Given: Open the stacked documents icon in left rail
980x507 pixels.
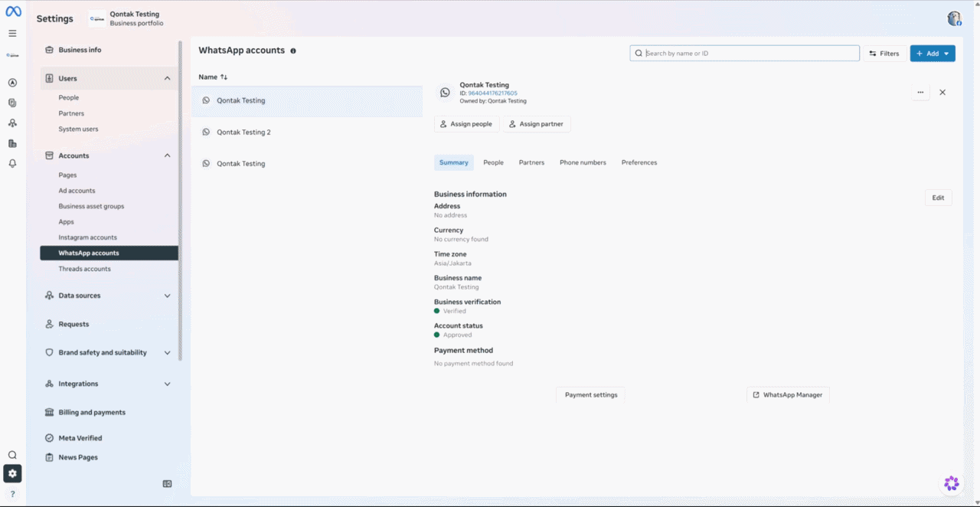Looking at the screenshot, I should click(x=12, y=103).
